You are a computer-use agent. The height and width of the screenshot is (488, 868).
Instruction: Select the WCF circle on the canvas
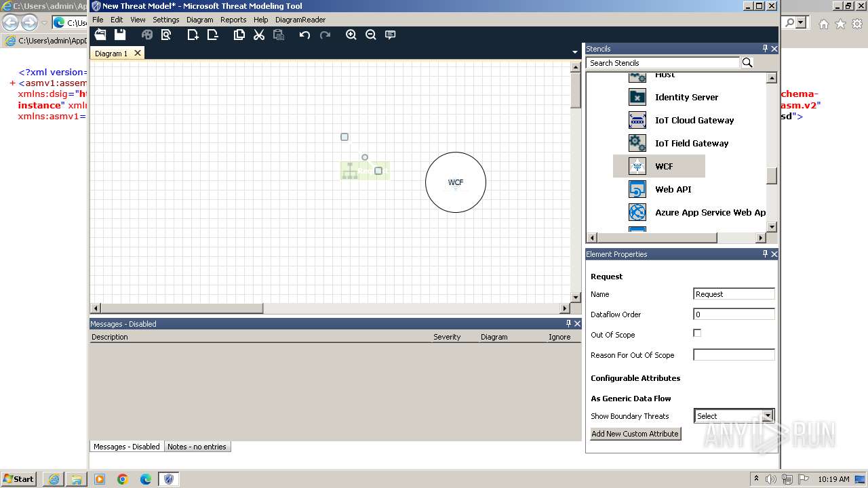click(456, 182)
